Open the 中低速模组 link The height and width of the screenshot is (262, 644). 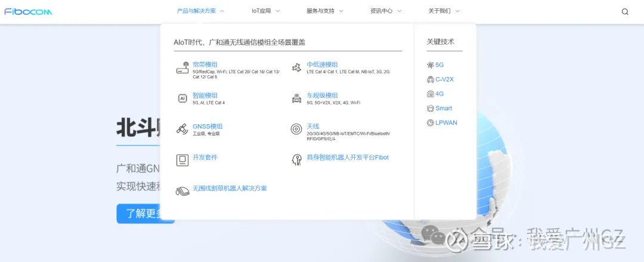pos(322,64)
